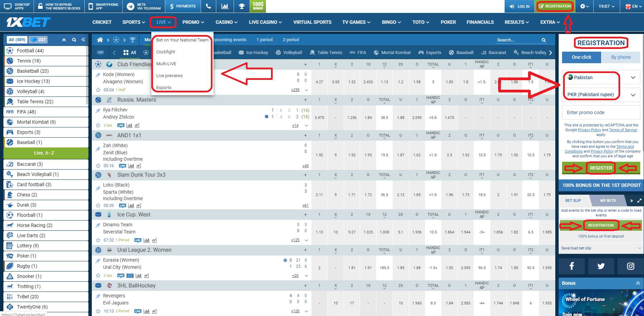Open the country dropdown showing Pakistan
The width and height of the screenshot is (644, 316).
point(601,77)
